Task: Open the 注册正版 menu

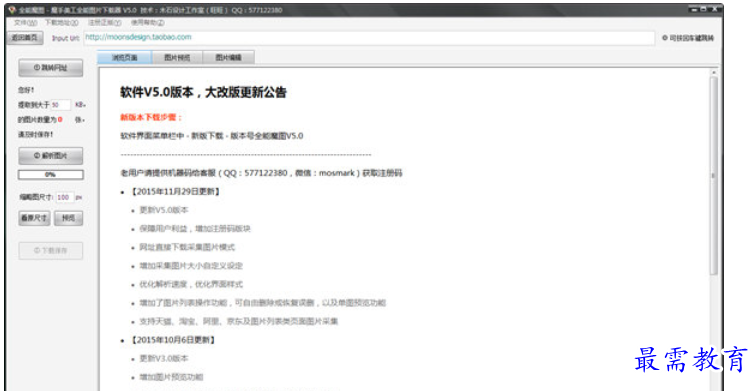Action: click(x=104, y=23)
